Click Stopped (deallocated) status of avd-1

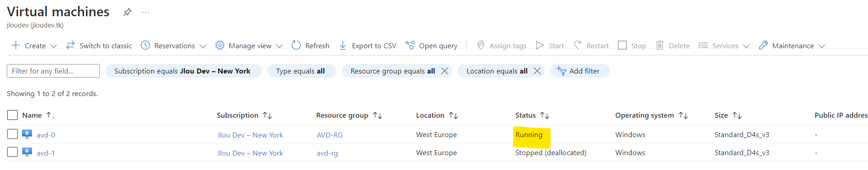click(551, 152)
